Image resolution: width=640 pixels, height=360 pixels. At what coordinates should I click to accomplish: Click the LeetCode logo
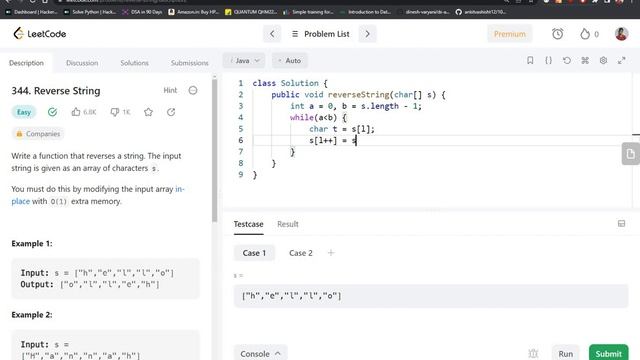coord(40,34)
